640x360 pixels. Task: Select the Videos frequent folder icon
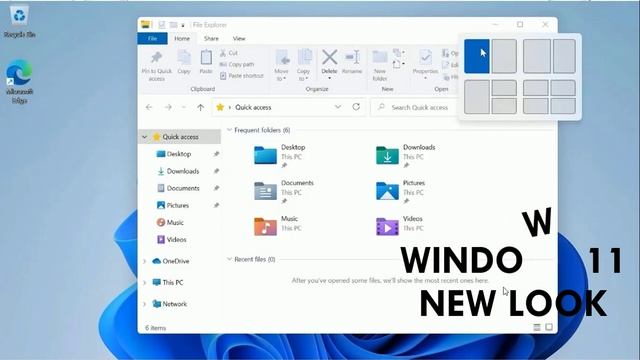[387, 227]
